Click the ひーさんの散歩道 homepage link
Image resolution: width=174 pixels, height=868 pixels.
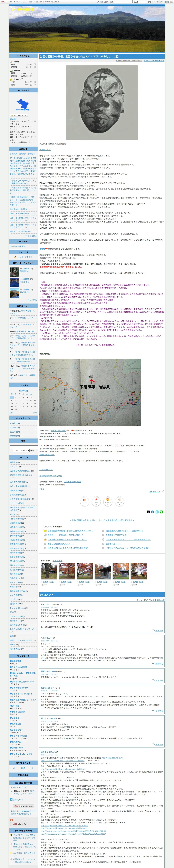18,246
